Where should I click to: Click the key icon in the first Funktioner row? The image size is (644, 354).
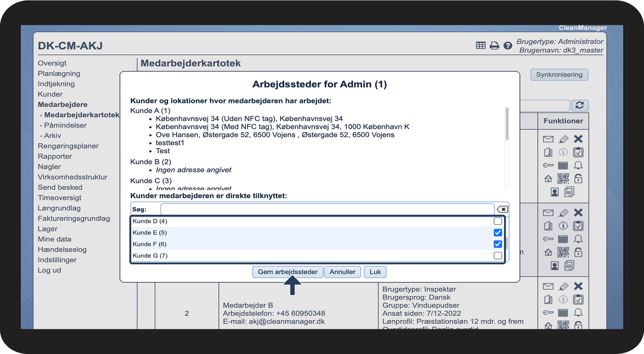pyautogui.click(x=548, y=166)
